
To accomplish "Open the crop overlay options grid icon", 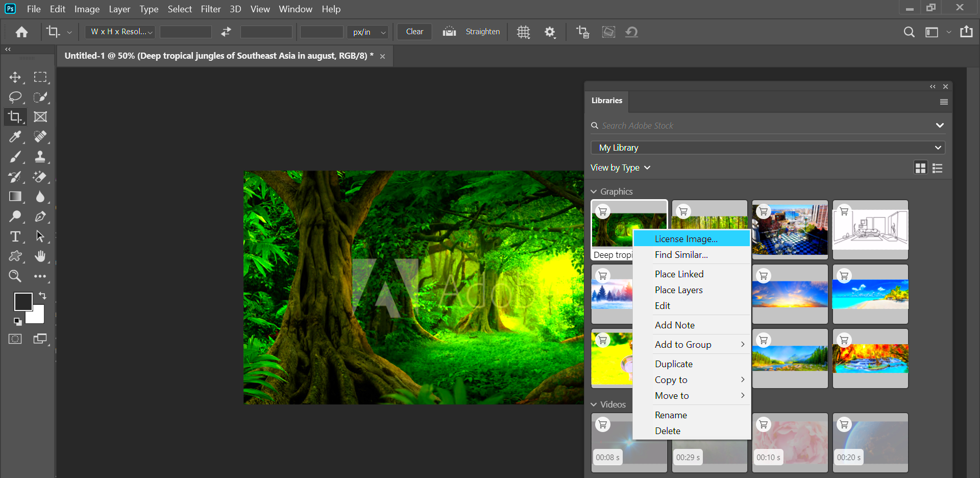I will tap(523, 32).
